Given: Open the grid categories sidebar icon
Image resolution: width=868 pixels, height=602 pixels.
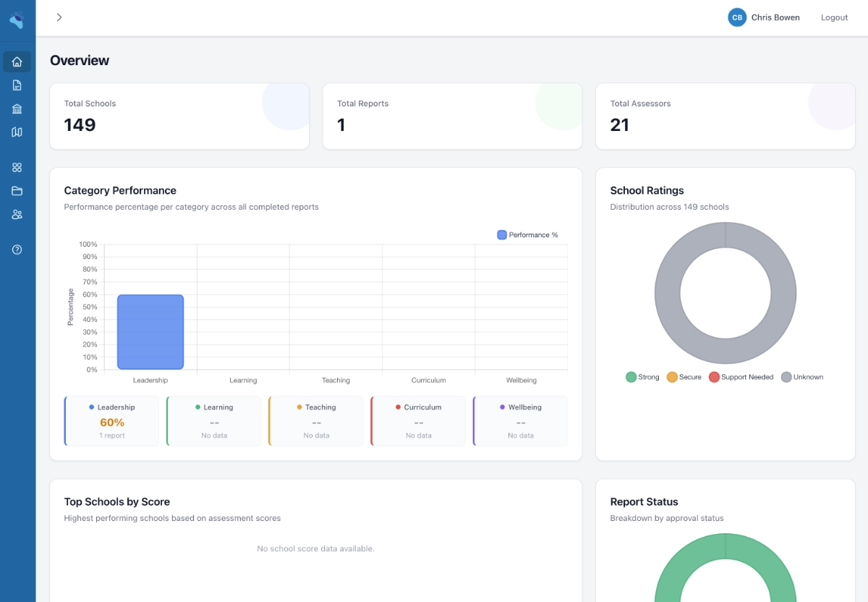Looking at the screenshot, I should [17, 167].
